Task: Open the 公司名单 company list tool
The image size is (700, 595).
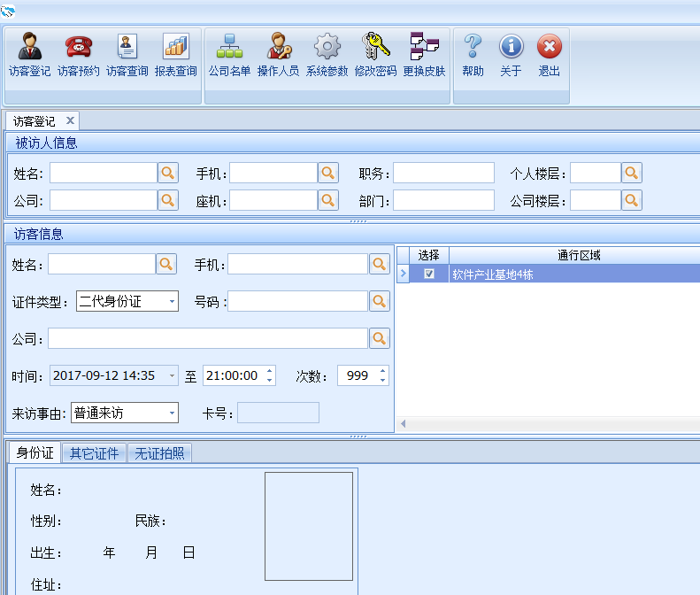Action: coord(229,55)
